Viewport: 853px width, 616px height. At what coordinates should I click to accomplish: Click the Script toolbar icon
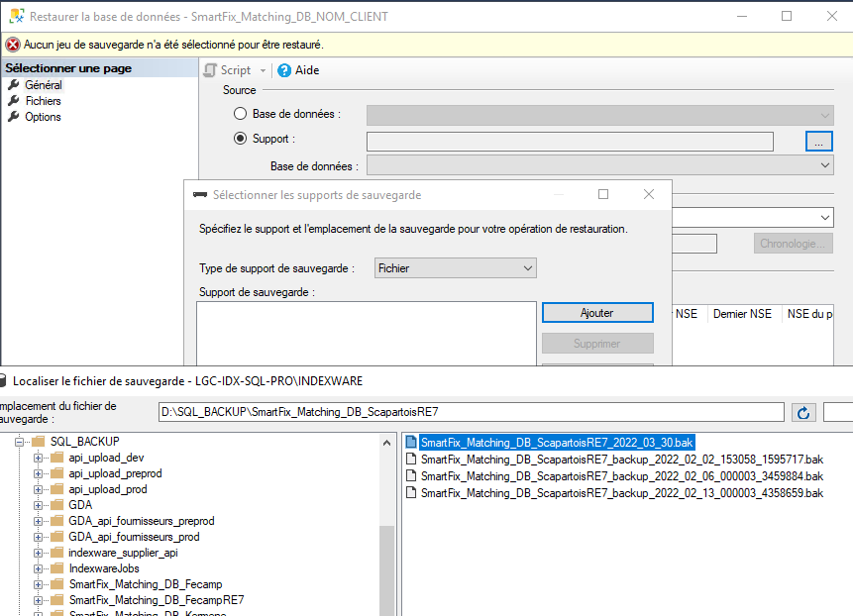(210, 69)
